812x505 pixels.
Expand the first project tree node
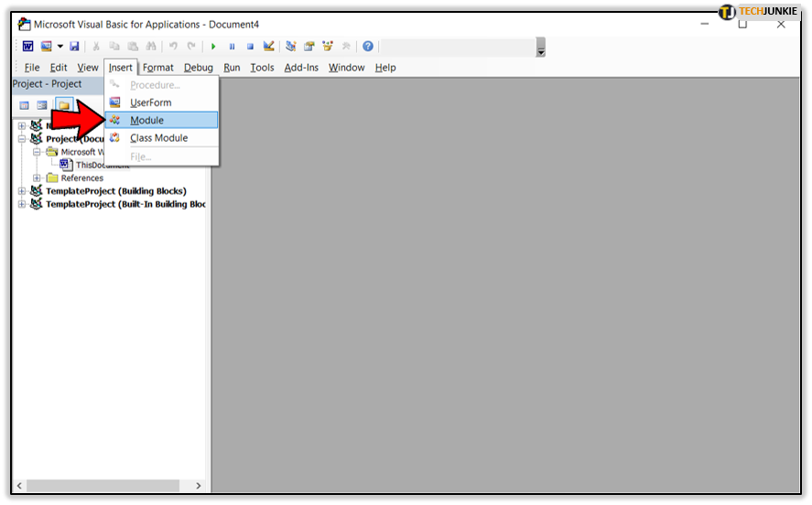click(22, 125)
